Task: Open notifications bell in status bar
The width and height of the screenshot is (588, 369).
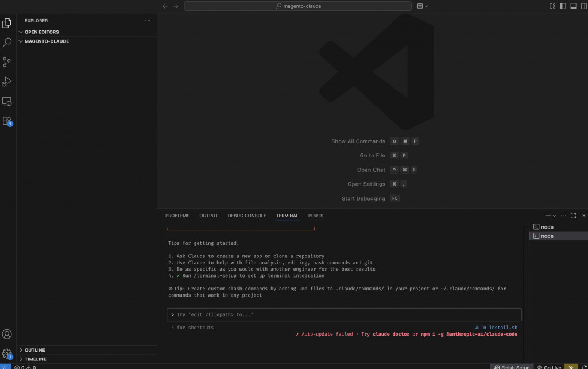Action: (584, 367)
